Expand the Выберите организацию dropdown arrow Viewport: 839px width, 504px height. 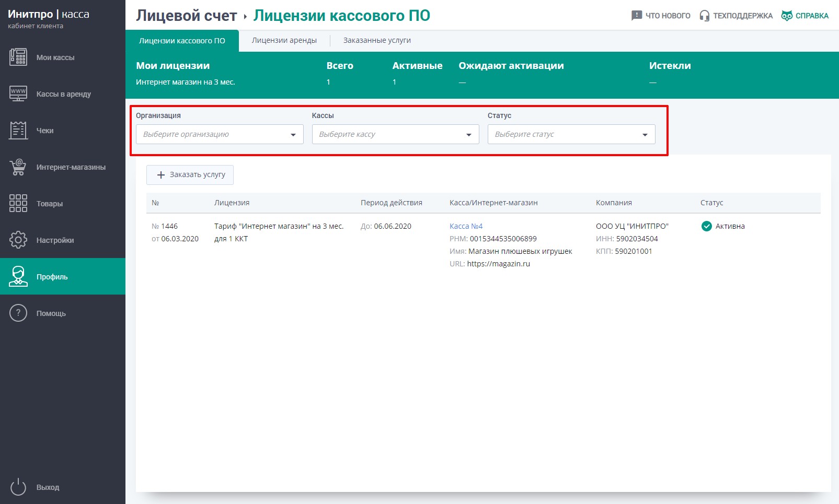[x=293, y=135]
